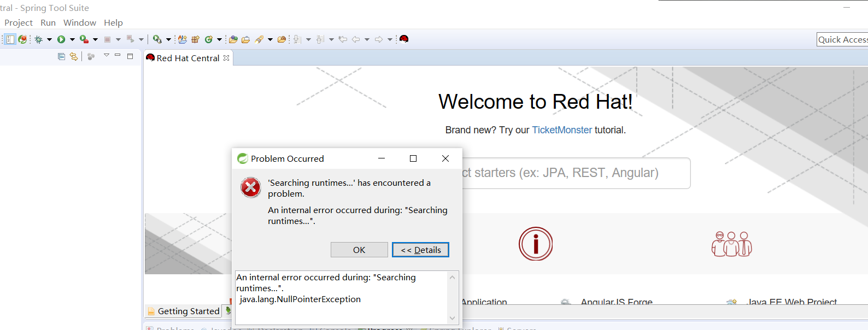This screenshot has width=868, height=330.
Task: Click the greyed-out Stop square icon
Action: click(107, 39)
